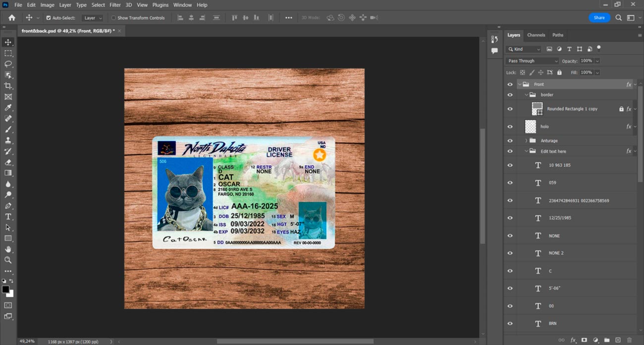Select the Lasso tool
Screen dimensions: 644x345
pyautogui.click(x=8, y=64)
